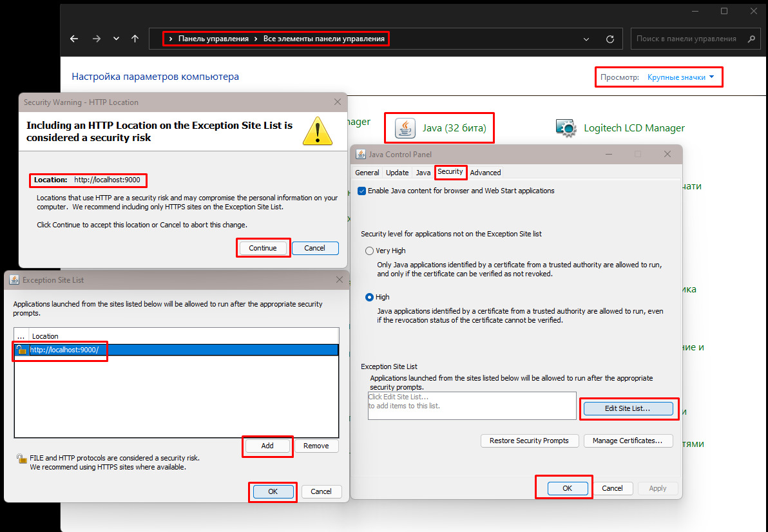
Task: Open the Logitech LCD Manager icon
Action: click(x=620, y=128)
